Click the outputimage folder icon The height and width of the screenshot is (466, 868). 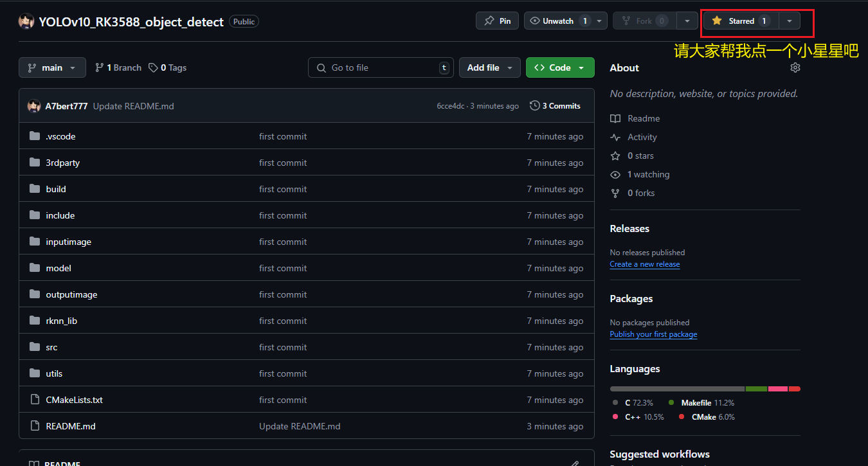pyautogui.click(x=35, y=294)
